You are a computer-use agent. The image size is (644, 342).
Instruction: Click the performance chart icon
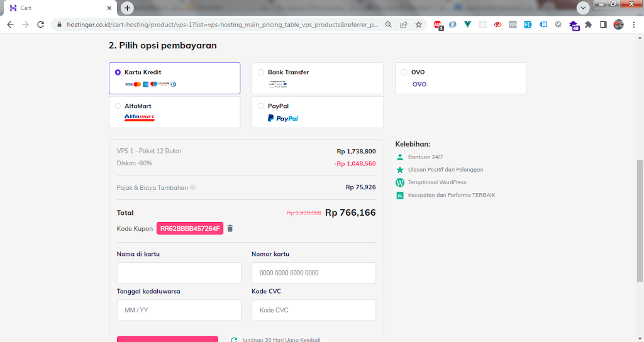click(x=399, y=196)
